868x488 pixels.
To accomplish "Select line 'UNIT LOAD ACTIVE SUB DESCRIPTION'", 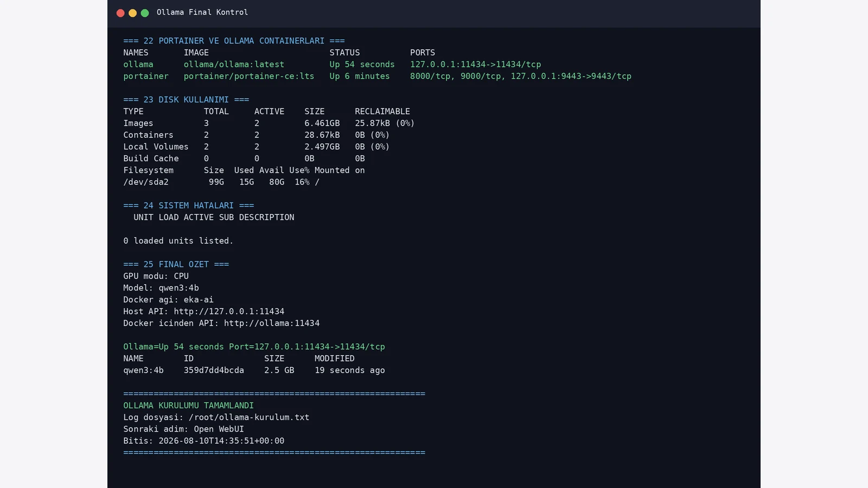I will point(214,217).
